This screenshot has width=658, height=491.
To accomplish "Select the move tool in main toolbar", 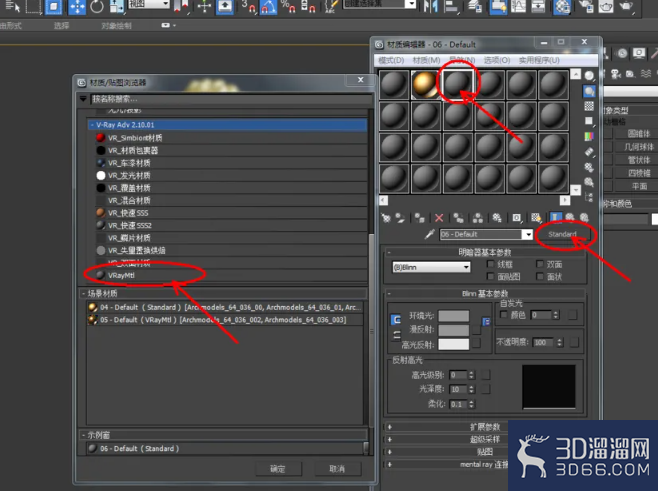I will click(x=77, y=6).
